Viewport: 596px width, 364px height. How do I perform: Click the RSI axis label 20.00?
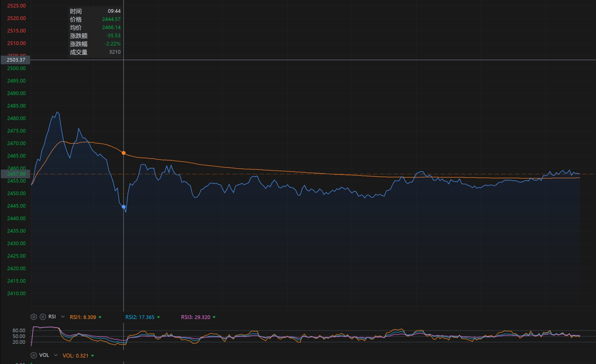coord(19,342)
